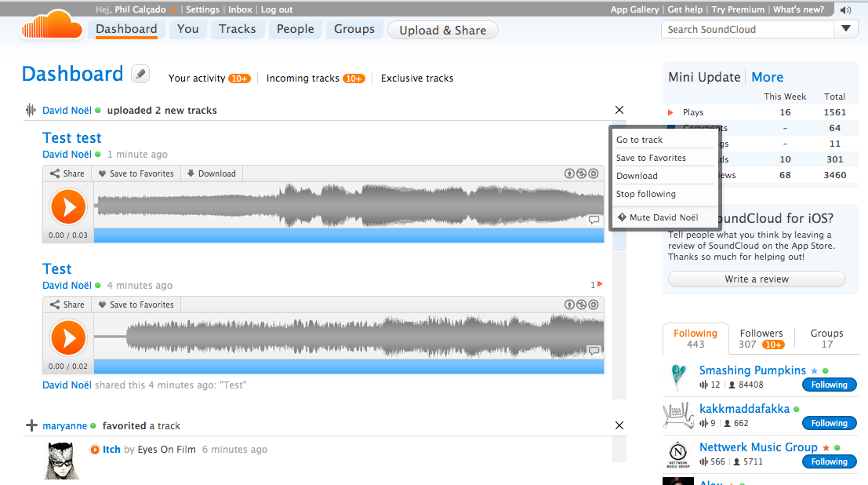Open Settings in the top bar
The width and height of the screenshot is (868, 485).
[202, 9]
